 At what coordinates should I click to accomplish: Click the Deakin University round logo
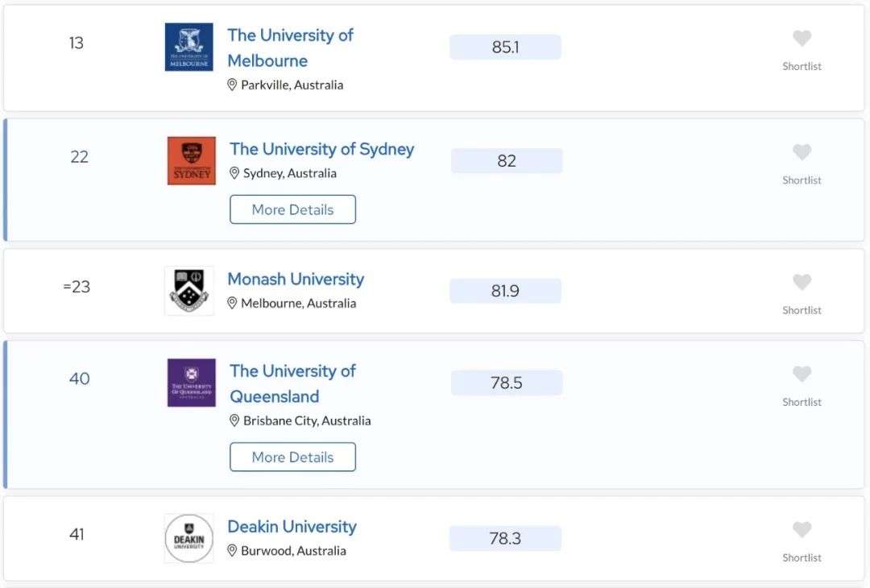click(x=189, y=539)
